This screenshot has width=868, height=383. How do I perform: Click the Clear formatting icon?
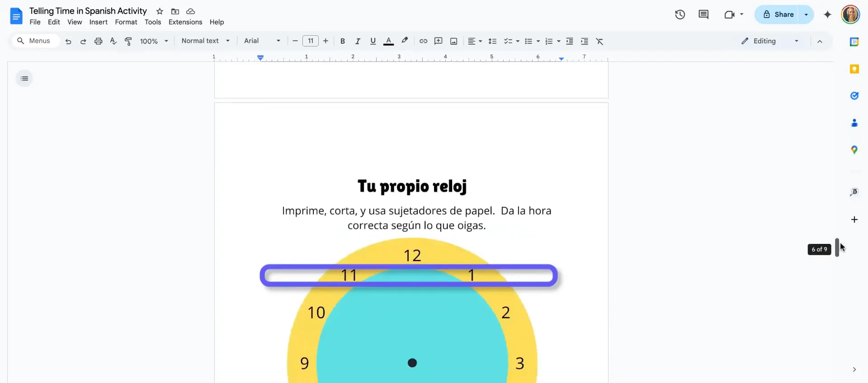point(599,41)
